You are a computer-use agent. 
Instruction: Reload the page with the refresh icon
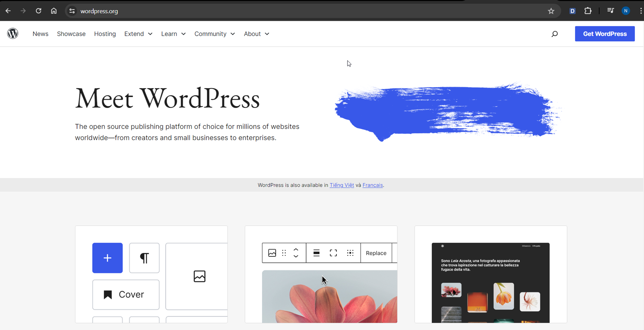[38, 11]
